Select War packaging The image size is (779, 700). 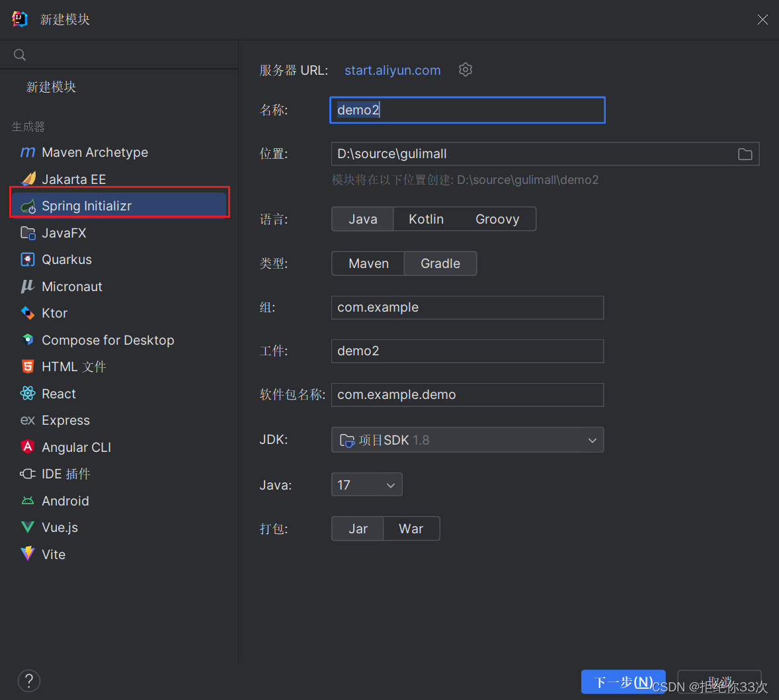[x=411, y=529]
